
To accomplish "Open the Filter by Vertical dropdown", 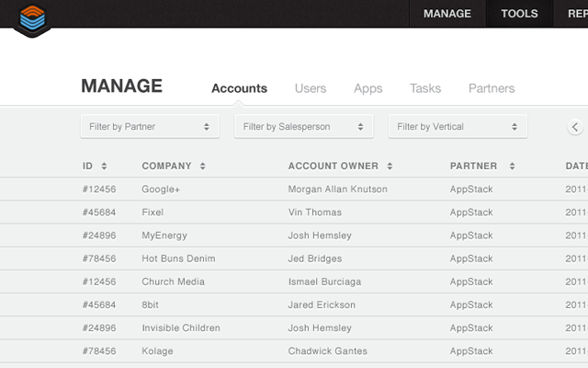I will [x=458, y=127].
